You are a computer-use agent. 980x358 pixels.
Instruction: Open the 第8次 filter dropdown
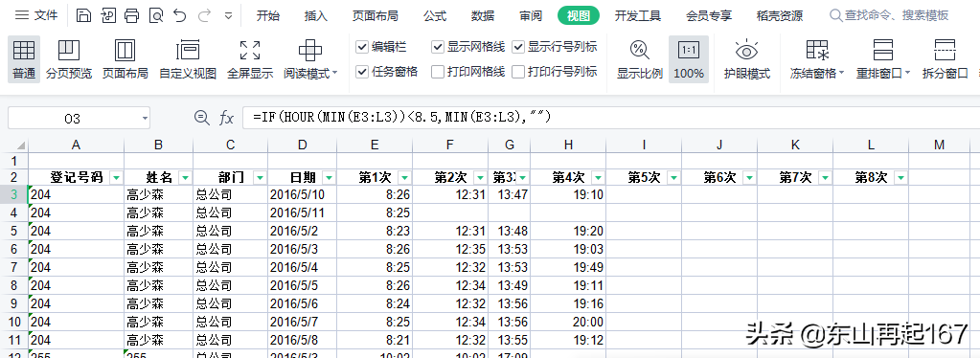pyautogui.click(x=900, y=178)
